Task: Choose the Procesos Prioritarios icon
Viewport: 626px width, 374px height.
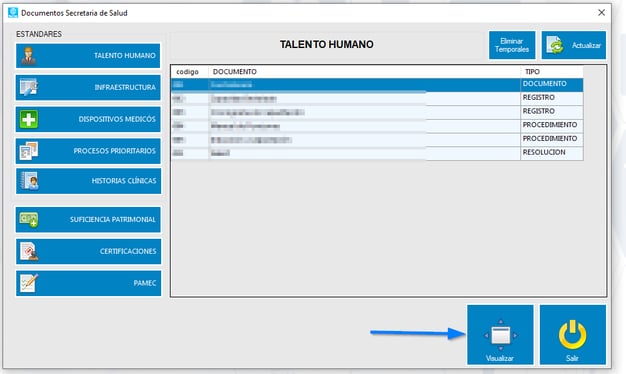Action: pos(28,151)
